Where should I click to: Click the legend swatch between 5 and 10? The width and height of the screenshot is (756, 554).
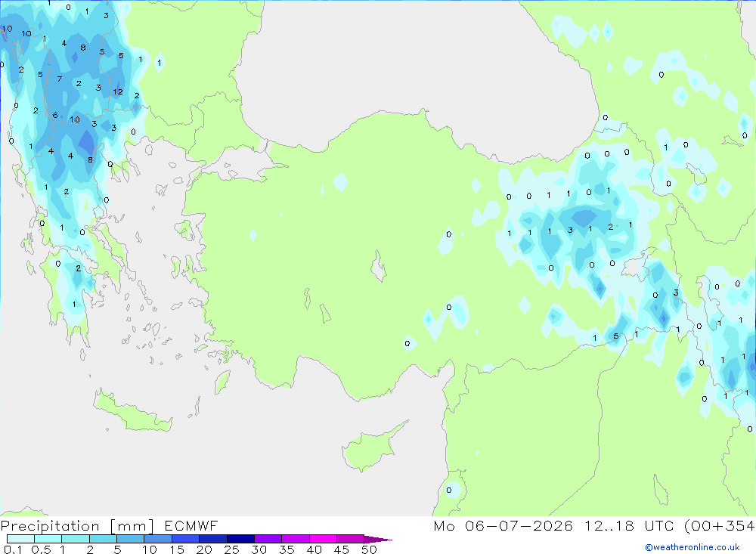point(130,539)
